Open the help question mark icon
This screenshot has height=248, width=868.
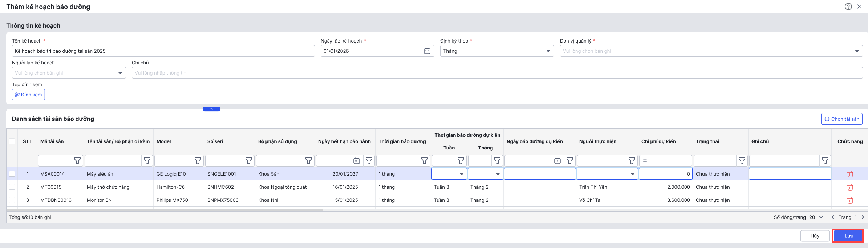(x=848, y=7)
